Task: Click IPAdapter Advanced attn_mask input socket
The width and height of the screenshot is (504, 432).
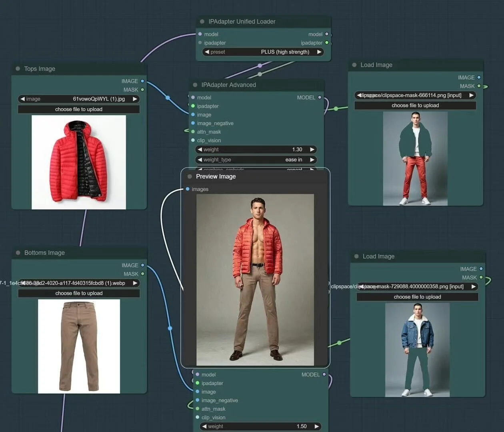Action: pyautogui.click(x=193, y=132)
